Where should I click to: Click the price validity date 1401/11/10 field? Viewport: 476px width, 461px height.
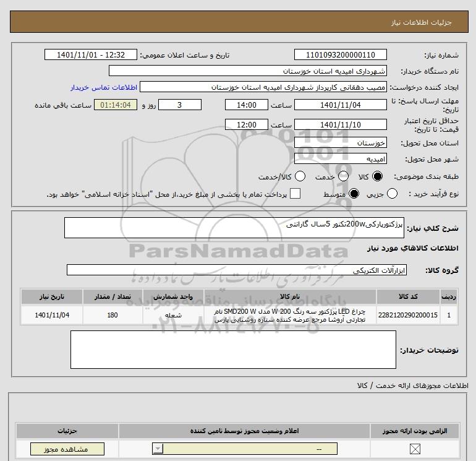coord(340,124)
